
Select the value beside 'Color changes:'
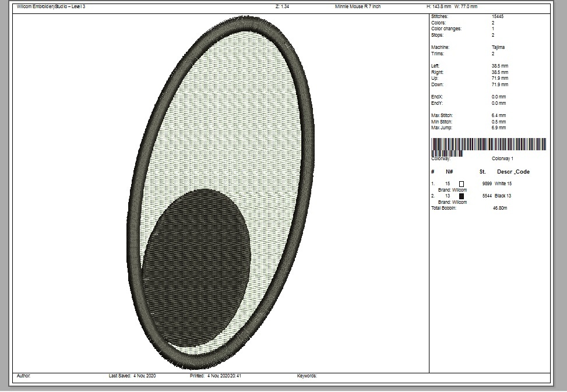pyautogui.click(x=493, y=29)
